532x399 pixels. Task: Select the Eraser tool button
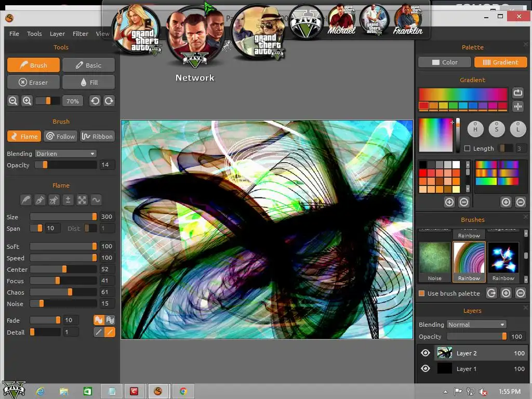click(33, 82)
